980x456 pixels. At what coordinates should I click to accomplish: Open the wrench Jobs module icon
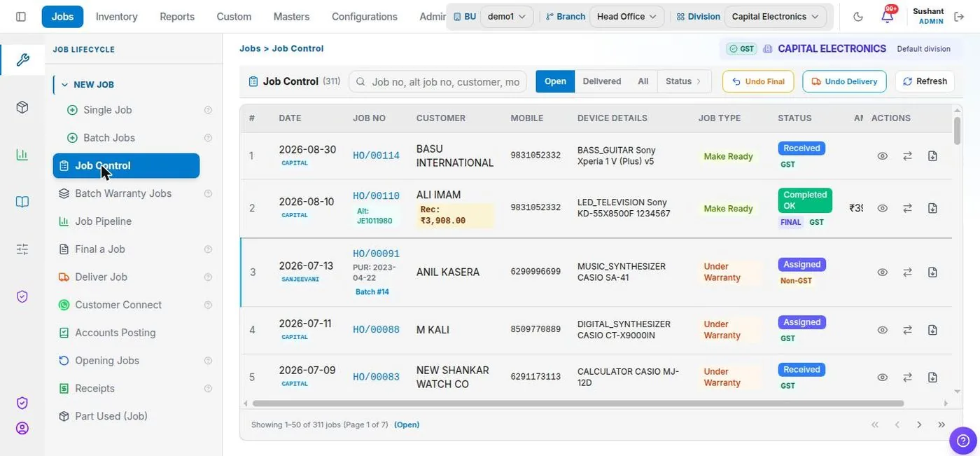(x=22, y=60)
